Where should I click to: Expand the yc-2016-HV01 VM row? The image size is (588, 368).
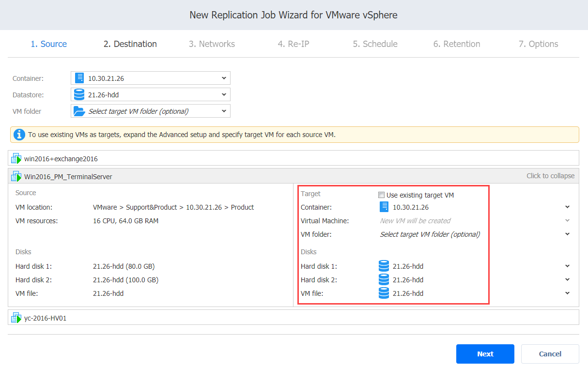[x=294, y=318]
